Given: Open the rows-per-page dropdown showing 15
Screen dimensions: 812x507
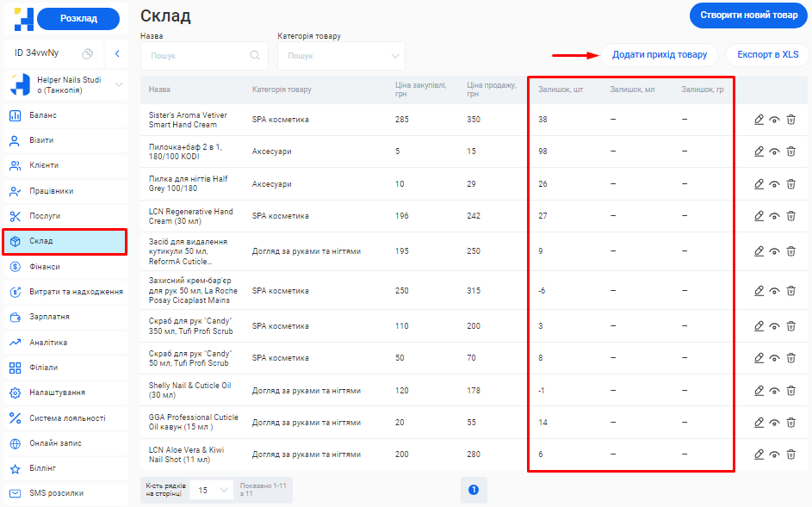Looking at the screenshot, I should [211, 490].
